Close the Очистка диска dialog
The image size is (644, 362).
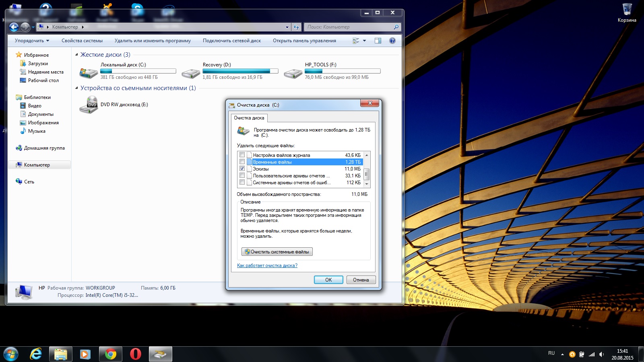coord(369,103)
